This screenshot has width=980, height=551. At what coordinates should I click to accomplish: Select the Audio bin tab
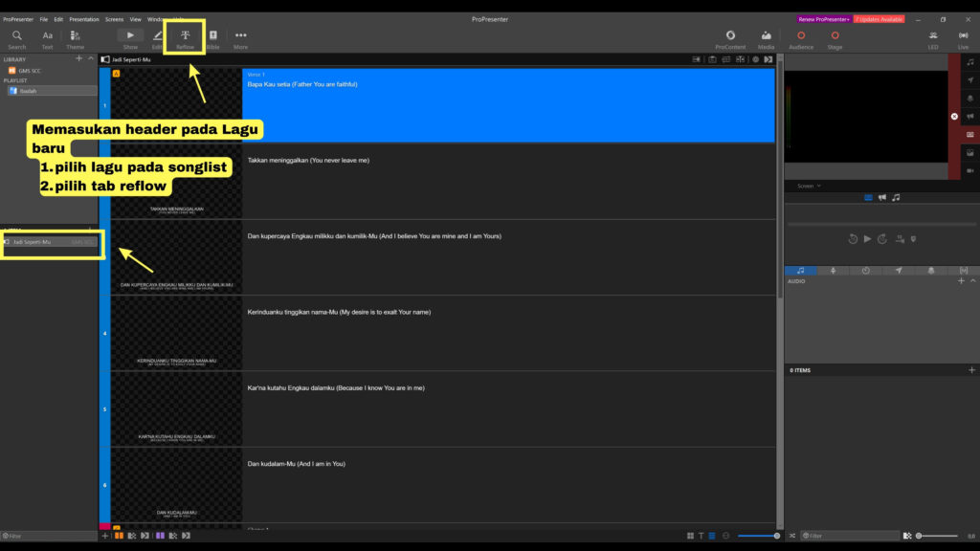(801, 271)
